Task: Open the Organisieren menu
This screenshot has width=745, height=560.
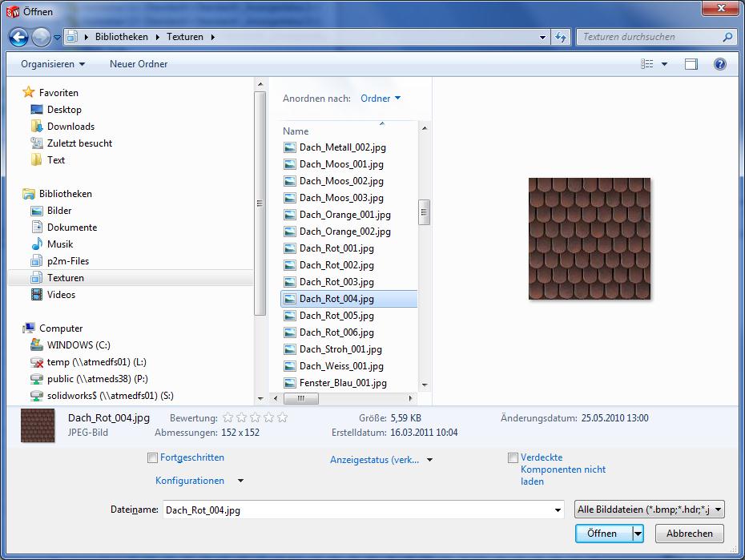Action: [x=53, y=64]
